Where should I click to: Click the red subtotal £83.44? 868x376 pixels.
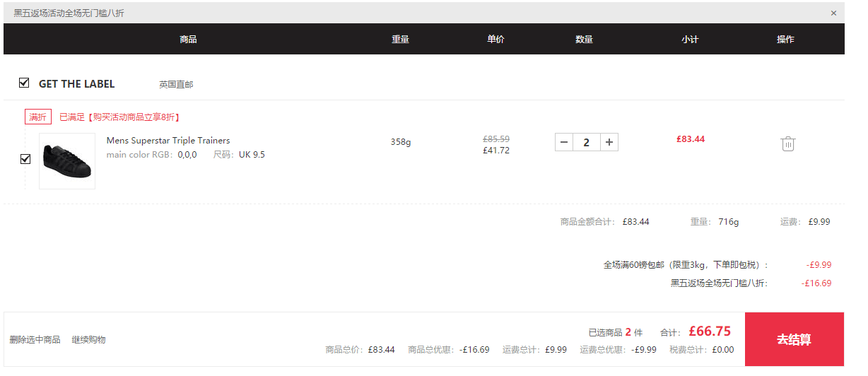691,139
